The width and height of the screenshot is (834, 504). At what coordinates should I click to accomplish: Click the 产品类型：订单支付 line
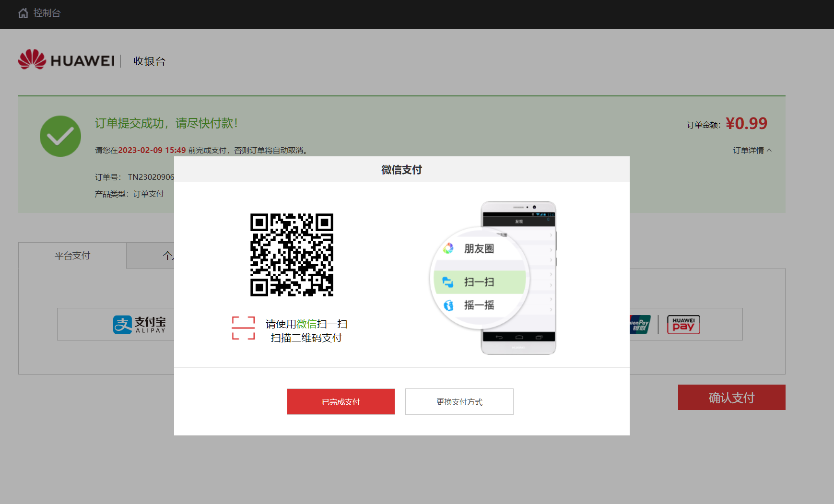129,194
